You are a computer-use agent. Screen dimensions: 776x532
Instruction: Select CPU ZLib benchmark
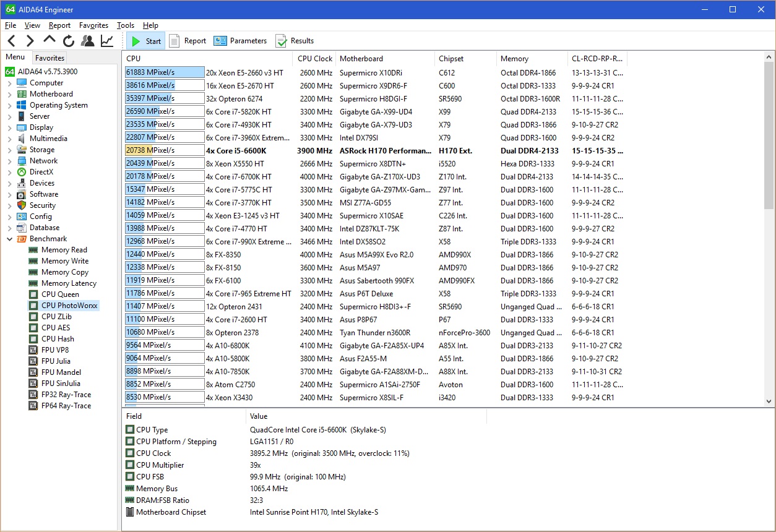pos(56,317)
